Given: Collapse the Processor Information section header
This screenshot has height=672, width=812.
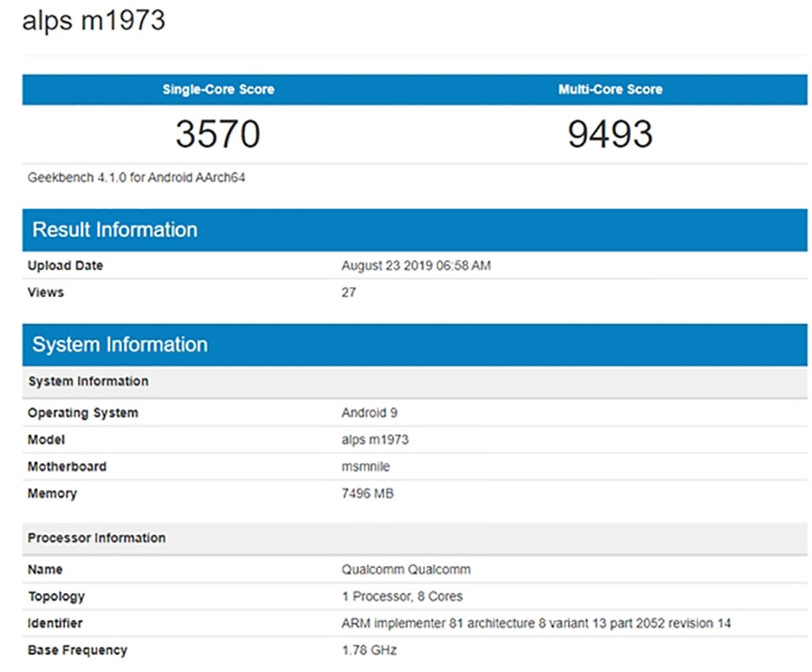Looking at the screenshot, I should tap(96, 537).
